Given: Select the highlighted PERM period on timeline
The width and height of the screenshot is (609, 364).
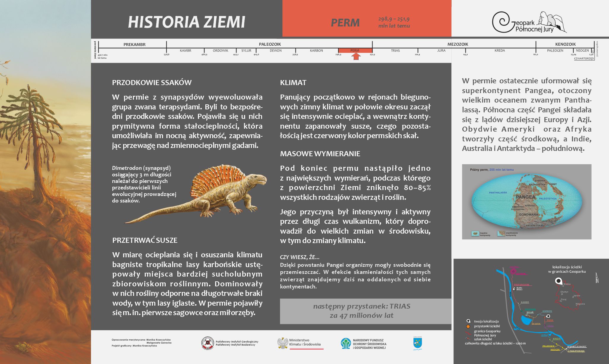Looking at the screenshot, I should click(355, 50).
